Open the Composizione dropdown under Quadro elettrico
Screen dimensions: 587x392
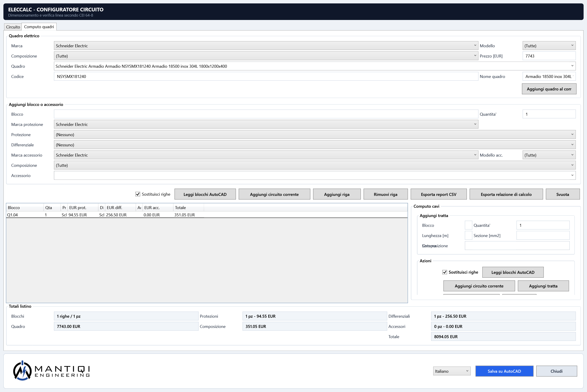[266, 56]
